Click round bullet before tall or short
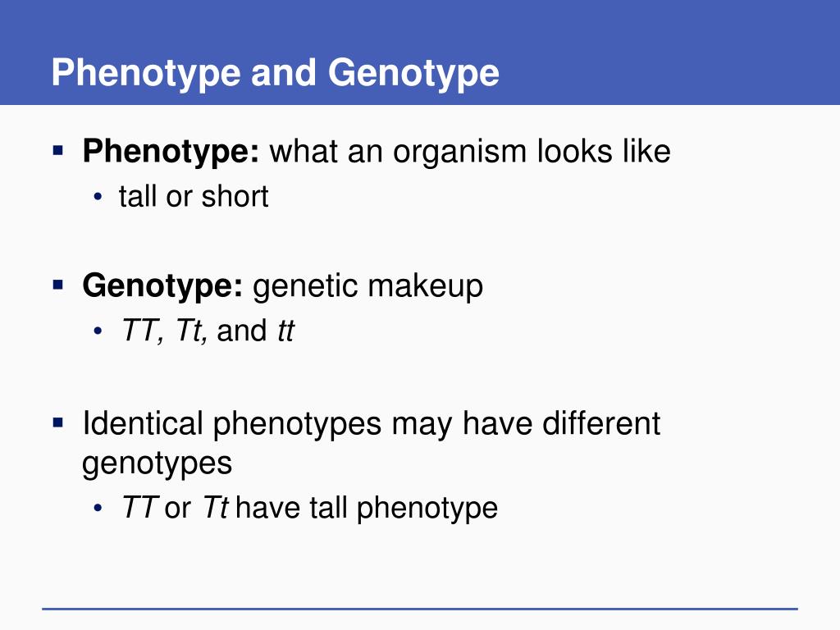The width and height of the screenshot is (840, 630). click(x=98, y=197)
